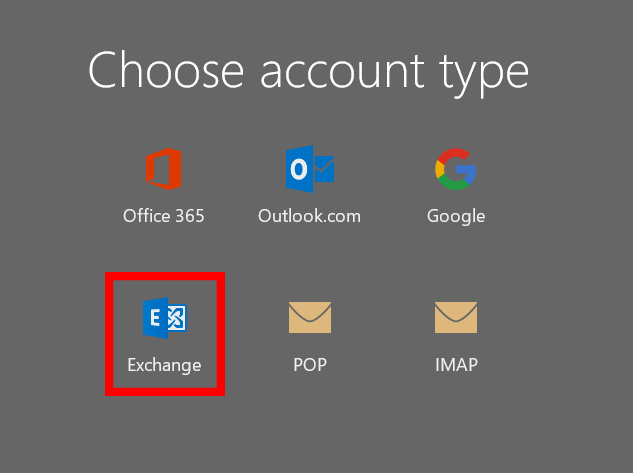Pick the POP tan envelope icon
Screen dimensions: 633x473
(x=309, y=318)
